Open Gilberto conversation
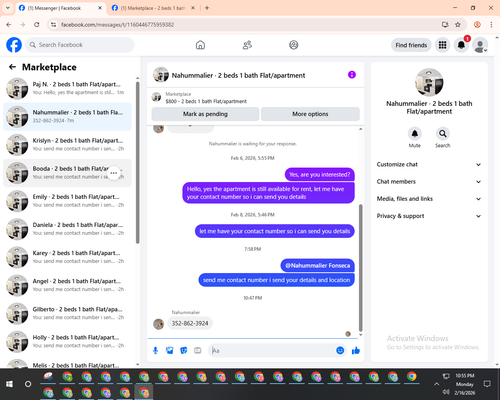This screenshot has height=400, width=500. click(x=67, y=313)
